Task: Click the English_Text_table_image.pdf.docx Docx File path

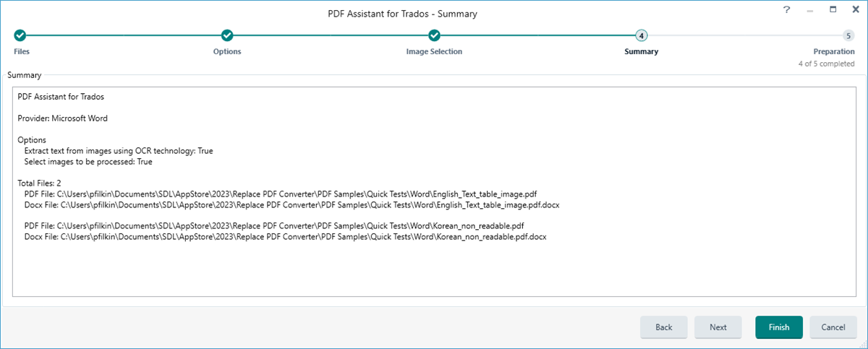Action: tap(292, 205)
